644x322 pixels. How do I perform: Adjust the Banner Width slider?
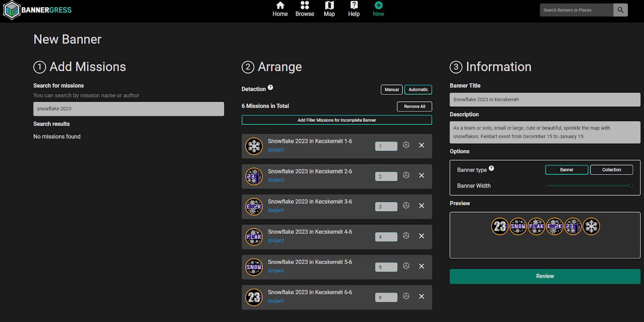630,186
